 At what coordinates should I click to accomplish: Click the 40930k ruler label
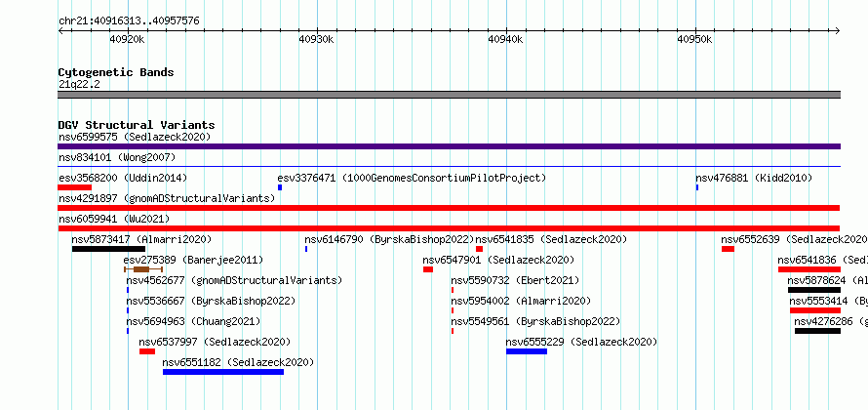317,39
